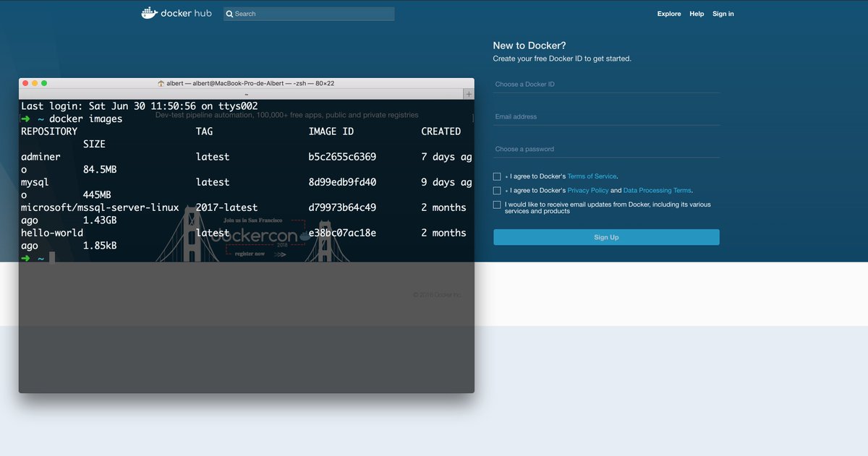Click the 'Last login' line in terminal
868x456 pixels.
(x=140, y=106)
